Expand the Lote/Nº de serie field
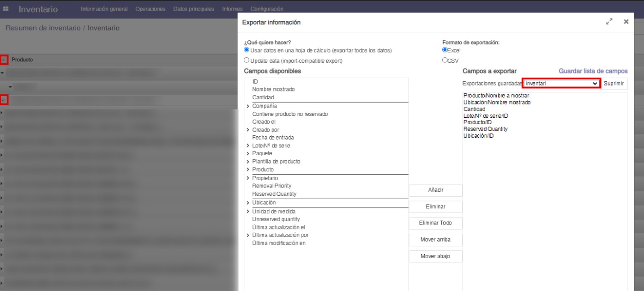This screenshot has height=291, width=644. pyautogui.click(x=248, y=146)
